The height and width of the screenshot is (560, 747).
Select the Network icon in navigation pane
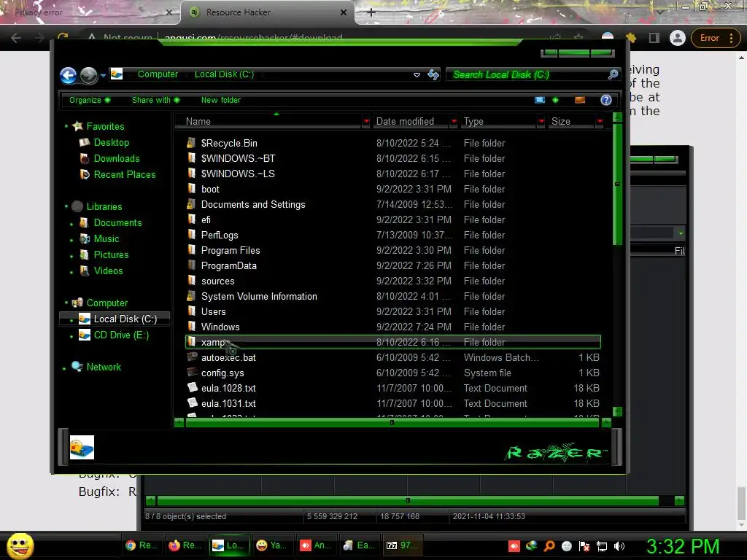coord(77,367)
